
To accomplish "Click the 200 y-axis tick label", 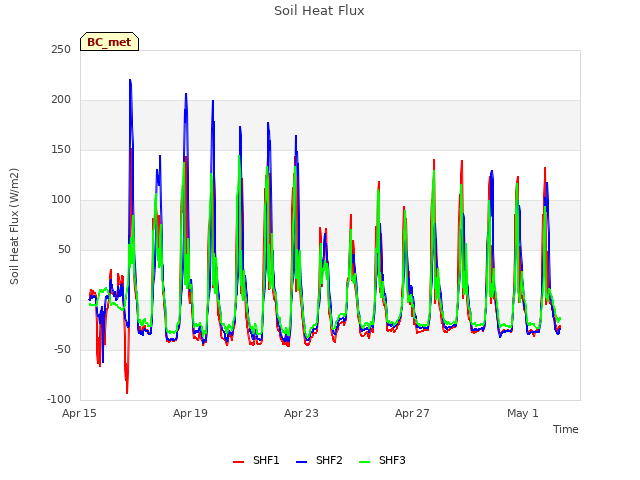I will (61, 100).
